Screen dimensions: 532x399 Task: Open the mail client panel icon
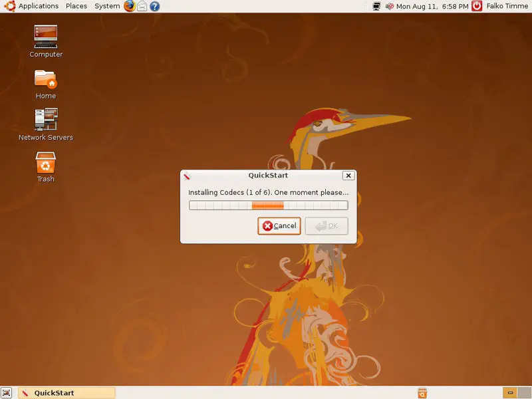point(142,6)
